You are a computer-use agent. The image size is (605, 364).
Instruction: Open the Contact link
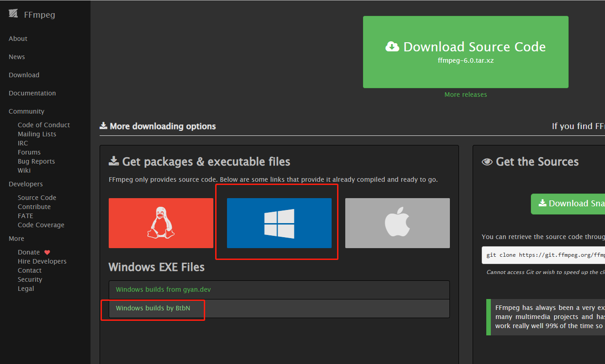(x=30, y=270)
